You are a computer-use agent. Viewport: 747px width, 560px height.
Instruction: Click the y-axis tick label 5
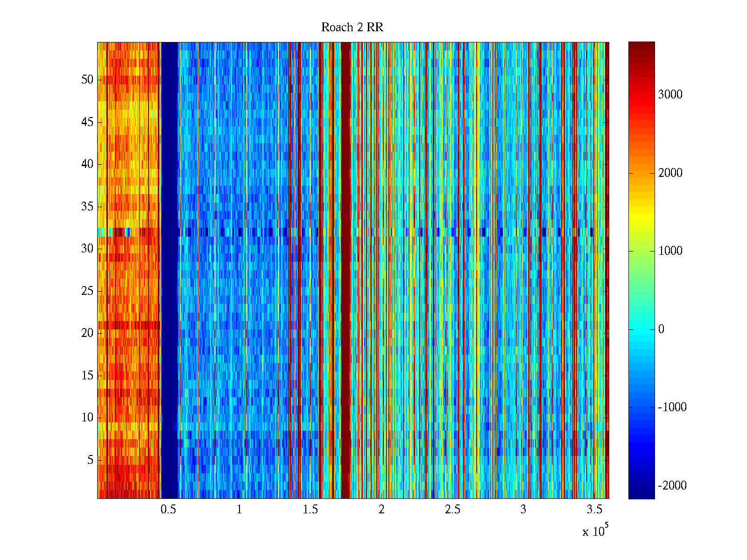90,460
